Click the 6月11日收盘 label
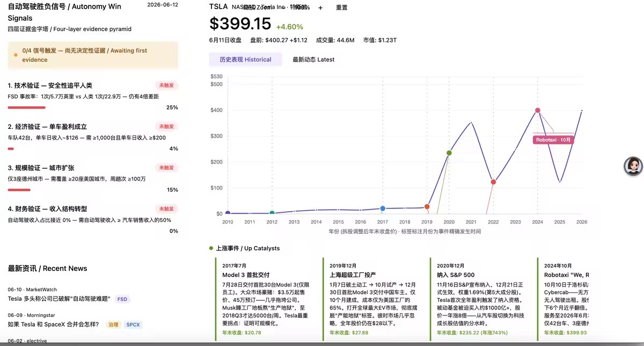This screenshot has height=346, width=644. (226, 40)
